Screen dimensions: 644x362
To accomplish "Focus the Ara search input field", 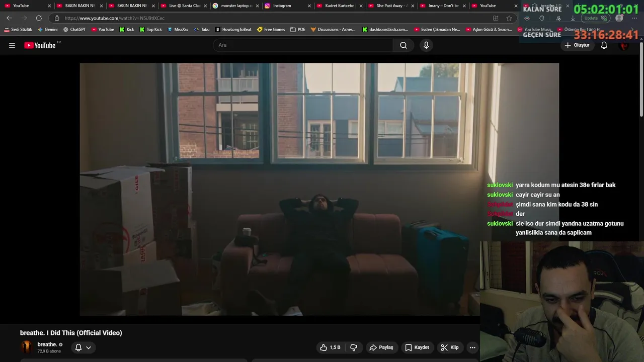I will pos(303,45).
